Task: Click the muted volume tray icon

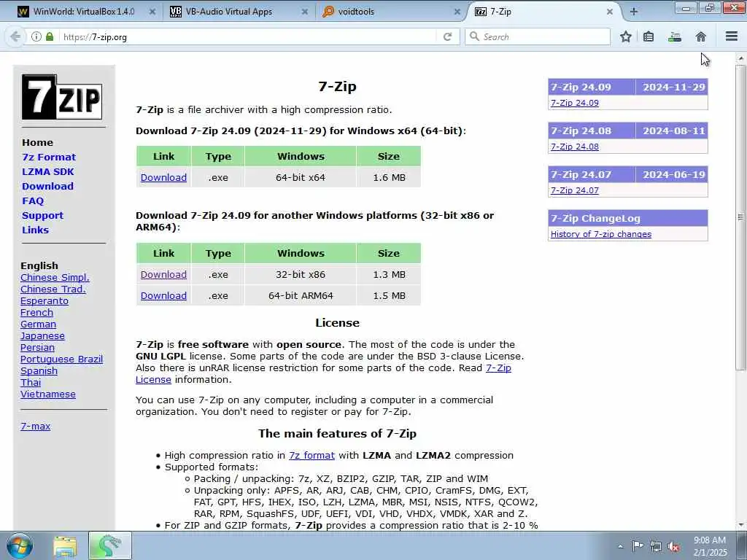Action: click(x=673, y=546)
